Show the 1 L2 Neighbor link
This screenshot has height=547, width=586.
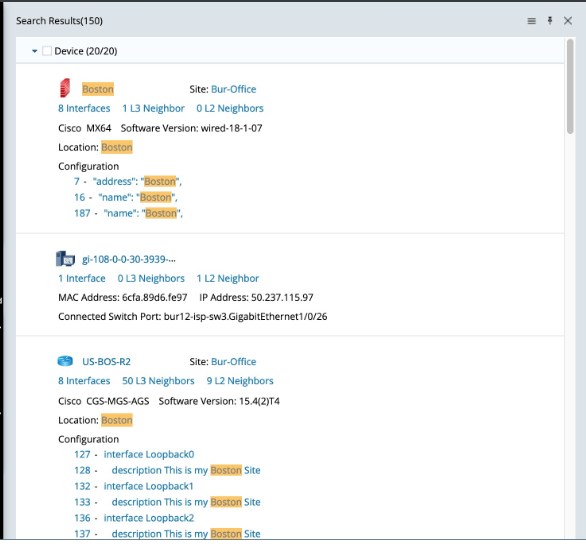coord(228,278)
